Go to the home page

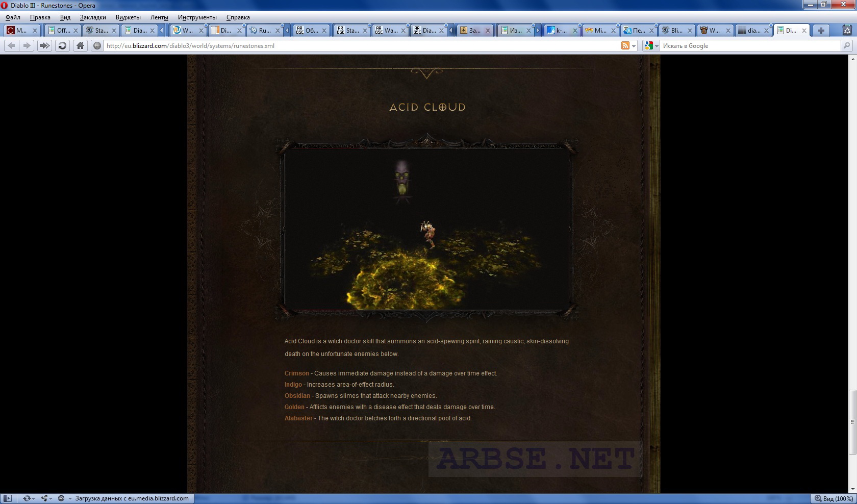point(80,46)
